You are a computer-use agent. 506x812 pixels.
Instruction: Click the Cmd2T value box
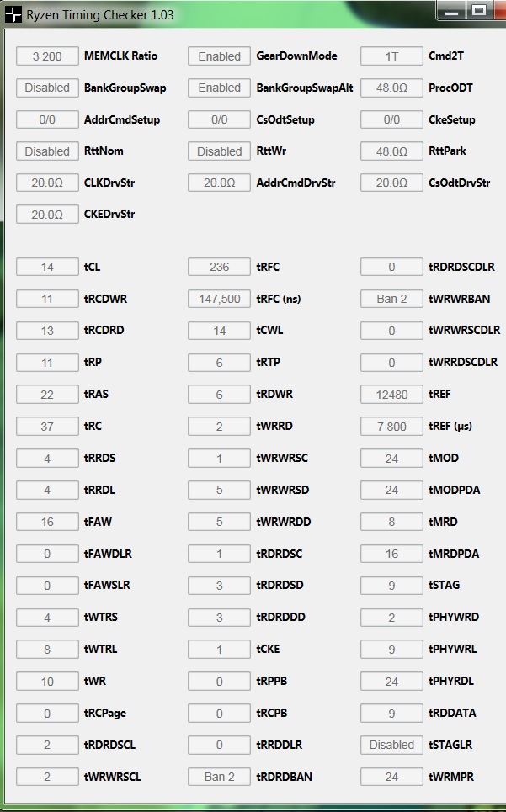(x=391, y=56)
